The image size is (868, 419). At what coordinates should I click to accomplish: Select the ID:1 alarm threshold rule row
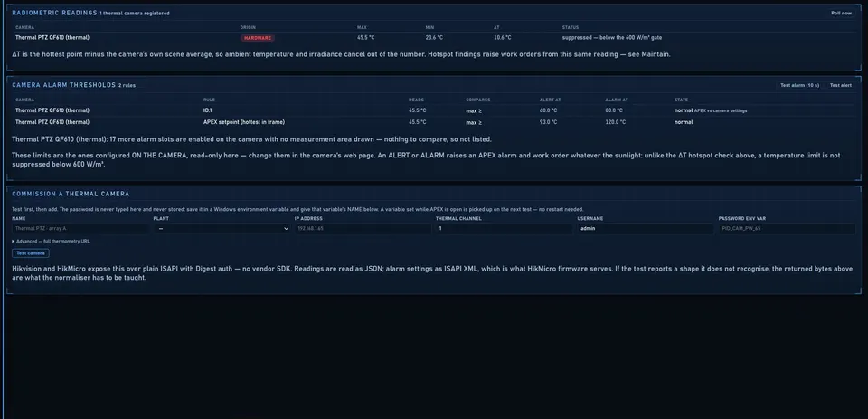click(434, 110)
